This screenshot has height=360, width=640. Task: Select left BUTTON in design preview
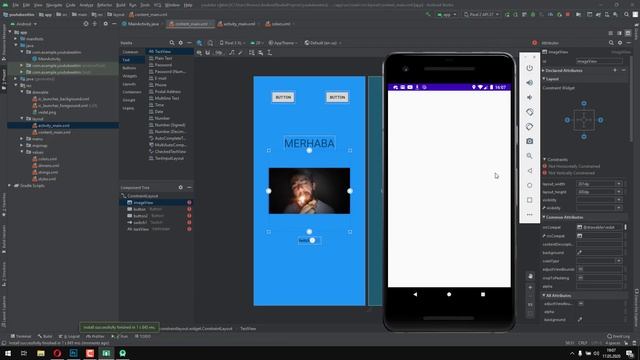pyautogui.click(x=283, y=97)
